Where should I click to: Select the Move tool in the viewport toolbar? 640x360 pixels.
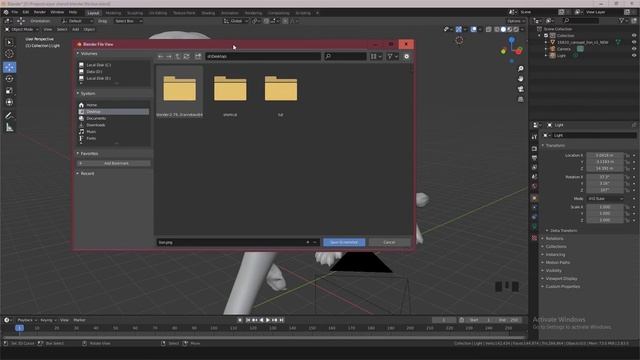click(x=9, y=67)
